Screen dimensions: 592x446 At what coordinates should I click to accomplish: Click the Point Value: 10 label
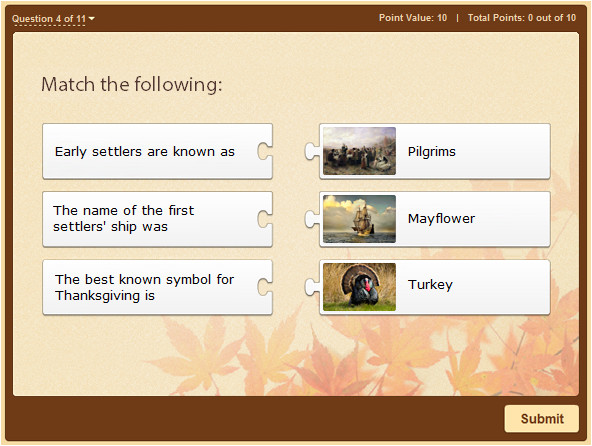[413, 18]
